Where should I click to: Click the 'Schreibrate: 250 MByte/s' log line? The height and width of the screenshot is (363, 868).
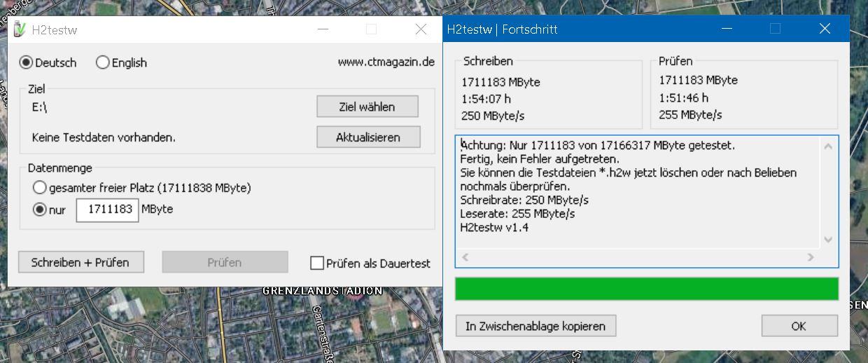pos(524,200)
